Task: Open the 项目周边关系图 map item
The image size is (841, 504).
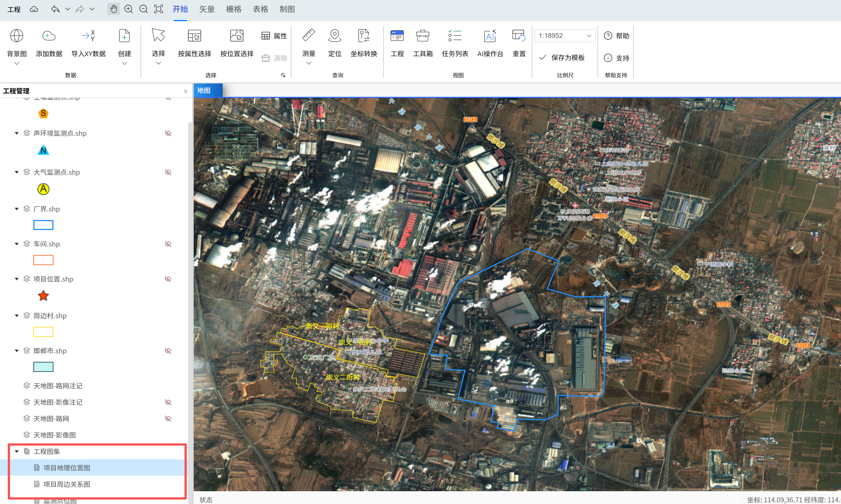Action: tap(67, 484)
